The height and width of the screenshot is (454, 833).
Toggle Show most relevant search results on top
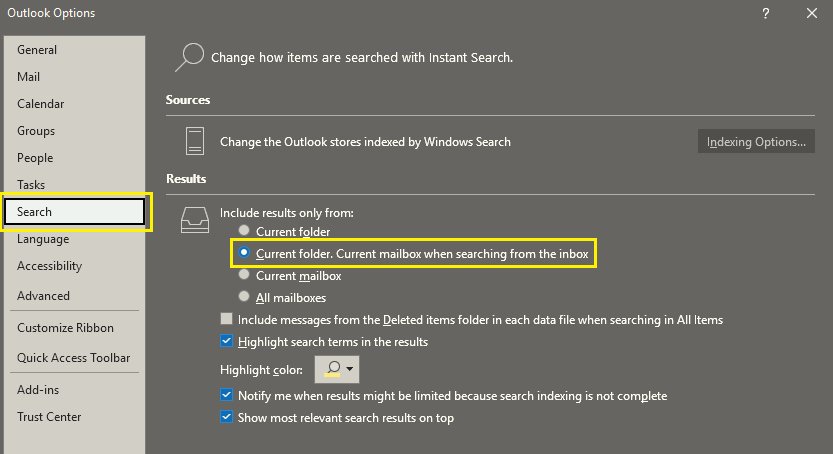[x=226, y=417]
